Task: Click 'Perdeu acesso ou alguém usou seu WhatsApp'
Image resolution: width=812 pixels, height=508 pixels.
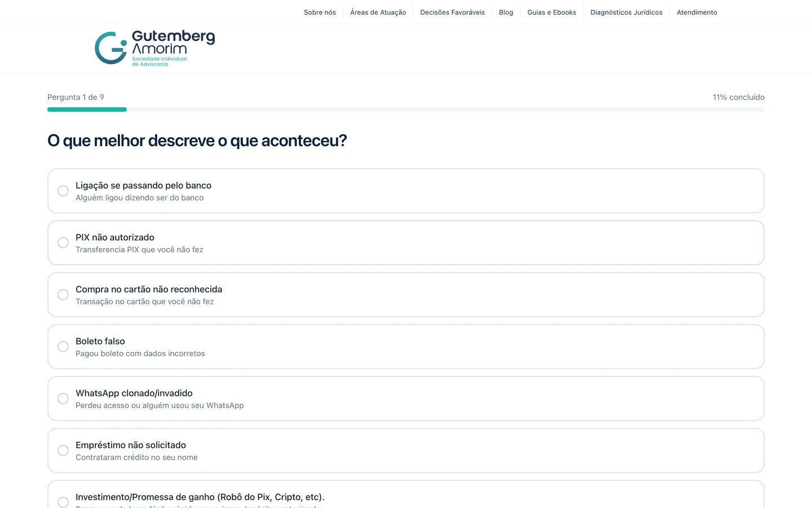Action: tap(160, 405)
